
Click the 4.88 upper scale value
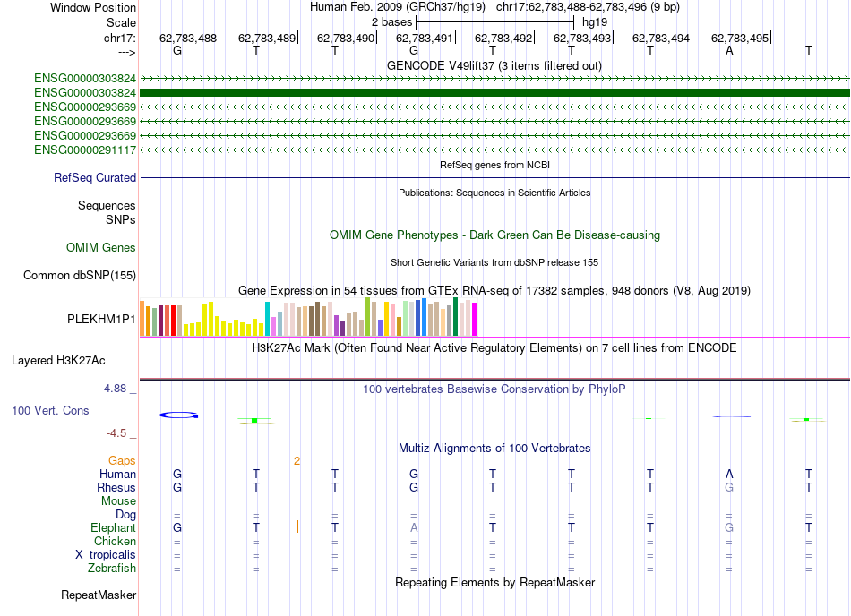click(x=115, y=389)
